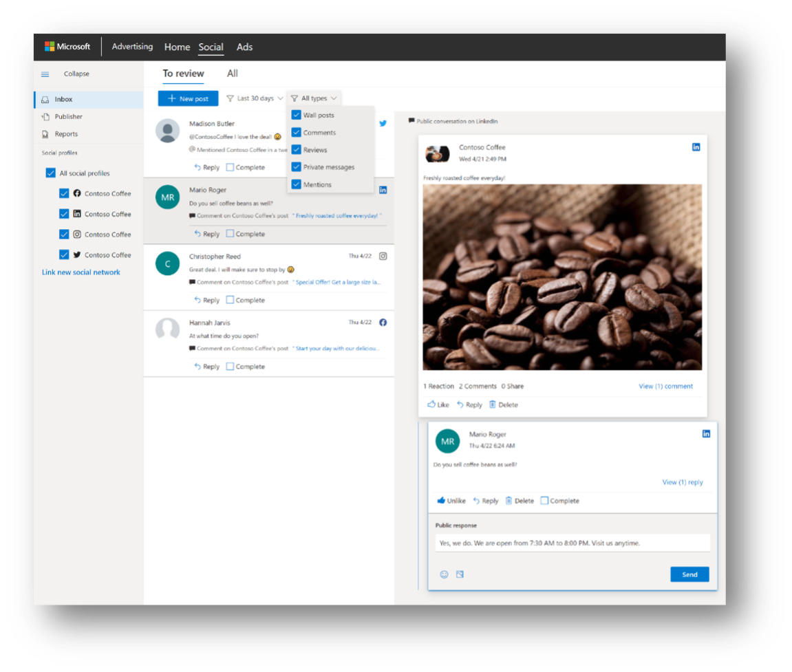Uncheck All social profiles
This screenshot has width=792, height=672.
pos(50,173)
